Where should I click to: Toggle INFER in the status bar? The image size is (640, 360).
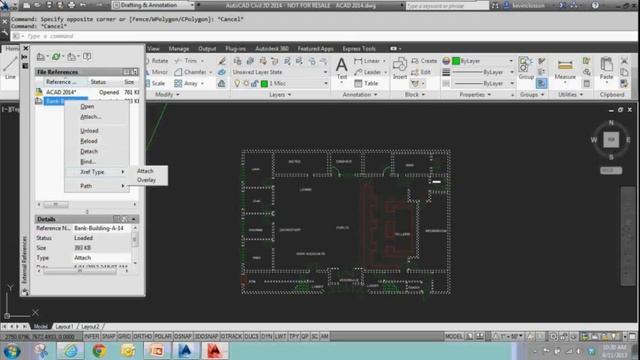[x=91, y=336]
